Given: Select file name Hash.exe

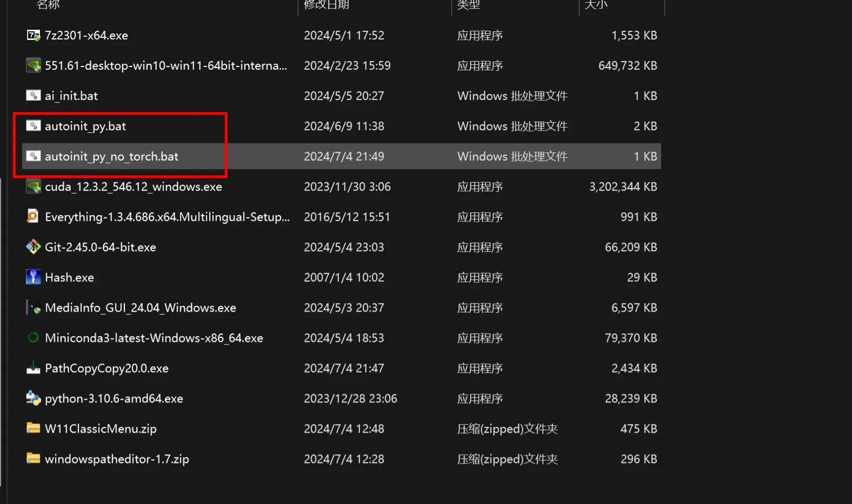Looking at the screenshot, I should (69, 278).
